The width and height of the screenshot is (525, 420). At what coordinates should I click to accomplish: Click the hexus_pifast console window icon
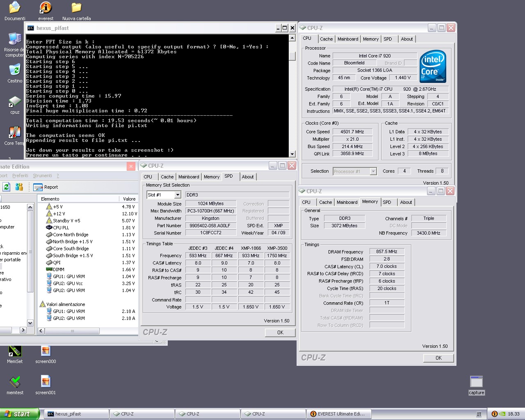click(31, 28)
